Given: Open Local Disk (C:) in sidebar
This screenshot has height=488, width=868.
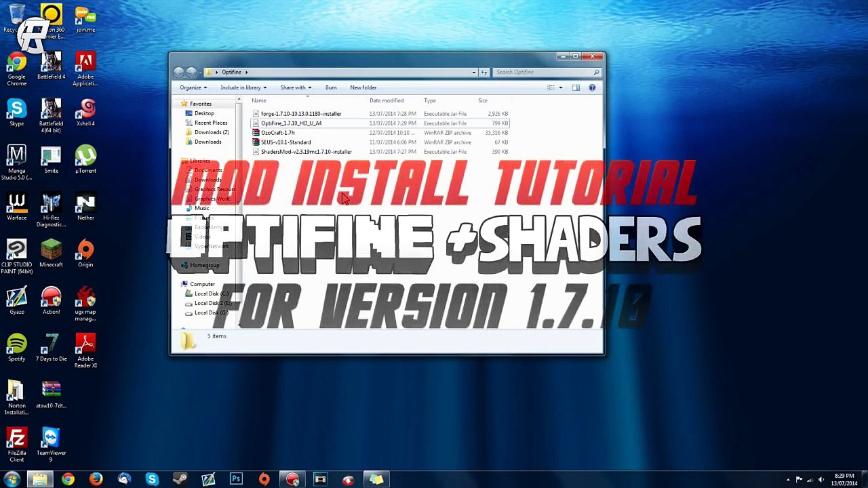Looking at the screenshot, I should 211,293.
